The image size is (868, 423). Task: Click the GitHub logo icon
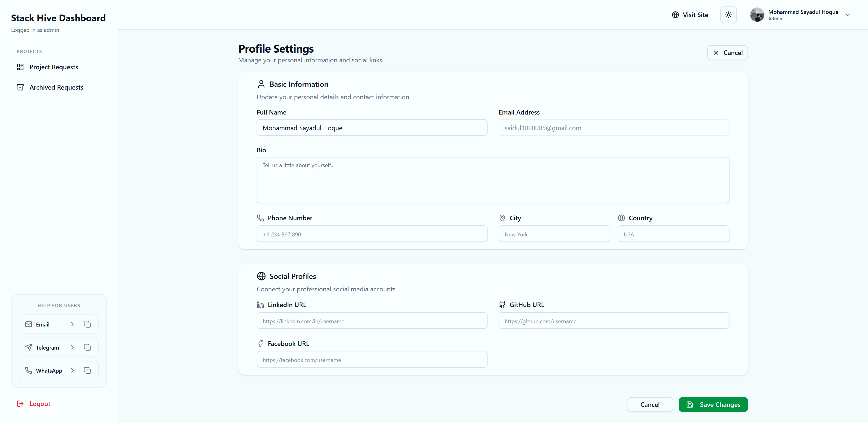[x=502, y=305]
